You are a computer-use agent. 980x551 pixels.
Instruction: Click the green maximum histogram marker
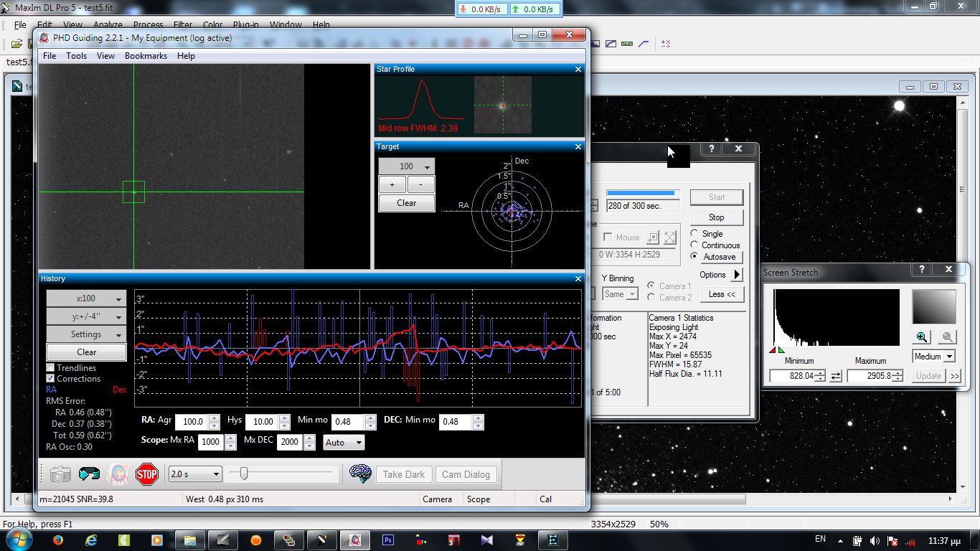pyautogui.click(x=781, y=350)
